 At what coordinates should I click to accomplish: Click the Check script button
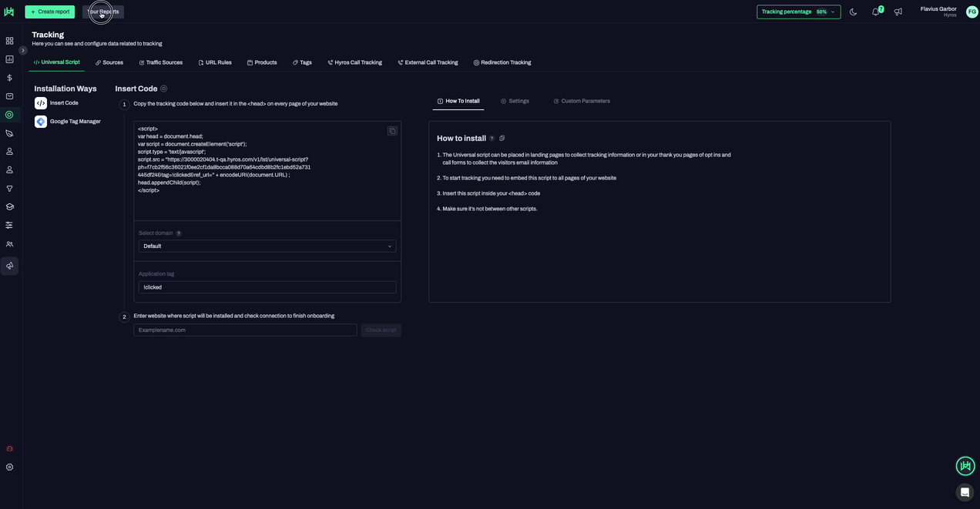point(381,330)
